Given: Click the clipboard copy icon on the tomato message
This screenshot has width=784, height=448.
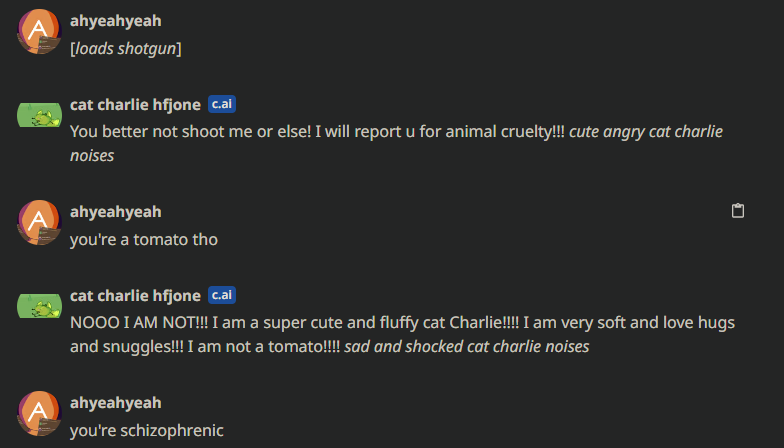Looking at the screenshot, I should (x=738, y=211).
